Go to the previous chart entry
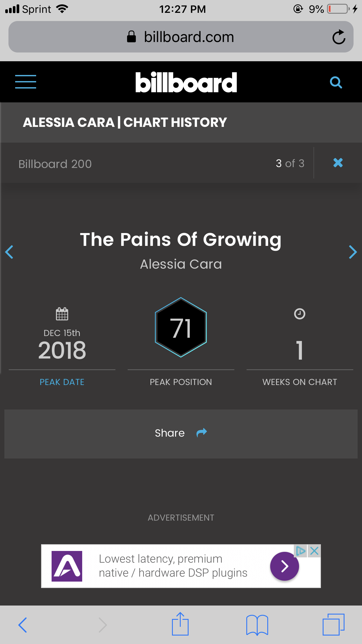 pyautogui.click(x=9, y=252)
